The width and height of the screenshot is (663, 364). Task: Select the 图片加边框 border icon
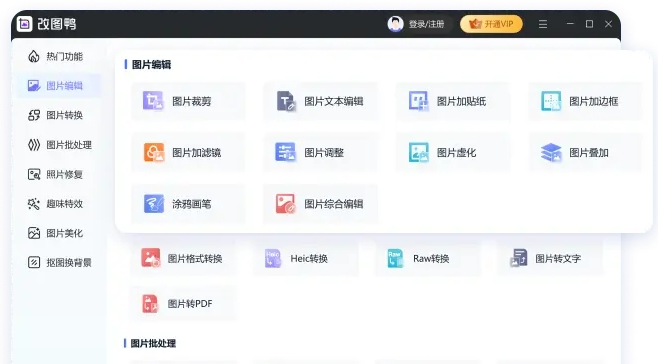(x=551, y=101)
